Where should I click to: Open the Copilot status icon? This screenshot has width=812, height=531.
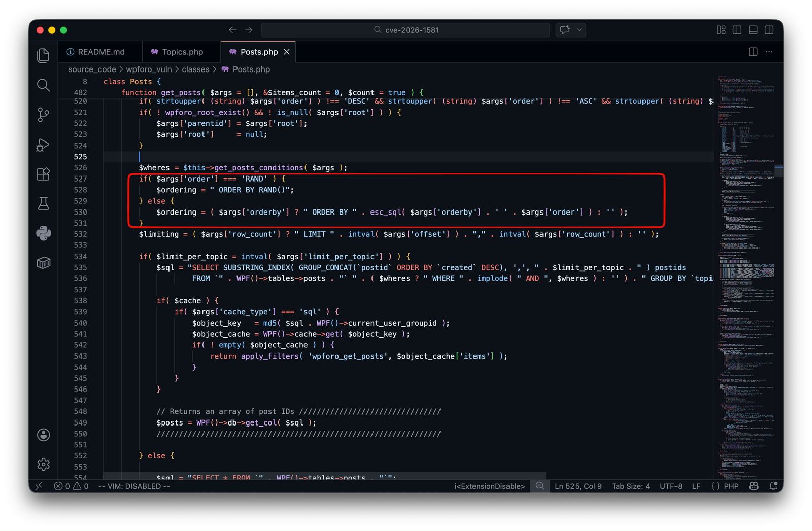(754, 486)
